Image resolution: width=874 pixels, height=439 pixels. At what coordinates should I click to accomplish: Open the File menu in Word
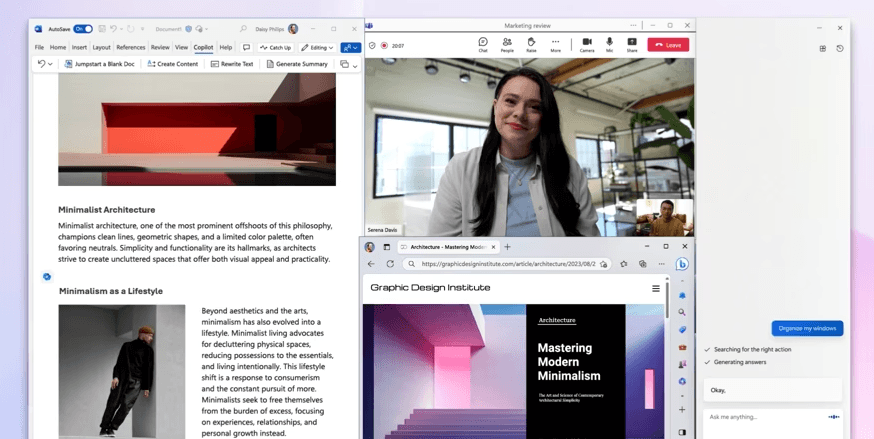40,47
